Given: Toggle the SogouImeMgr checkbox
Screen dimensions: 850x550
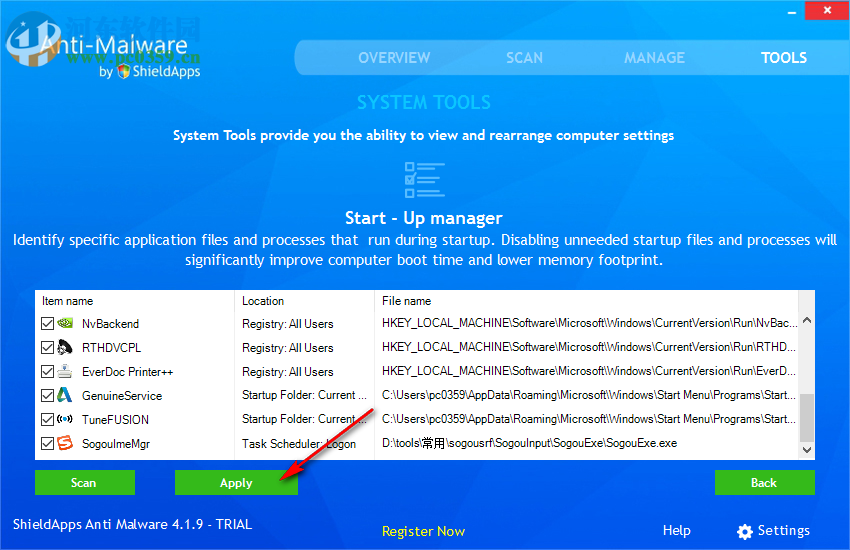Looking at the screenshot, I should tap(47, 443).
